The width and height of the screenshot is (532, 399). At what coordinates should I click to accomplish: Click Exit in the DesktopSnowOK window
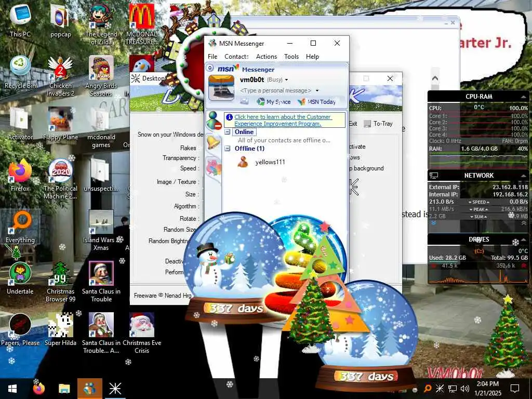(353, 124)
